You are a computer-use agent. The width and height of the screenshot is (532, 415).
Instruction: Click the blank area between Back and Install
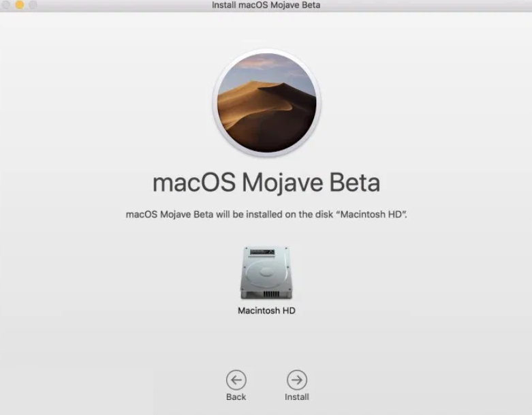[266, 380]
